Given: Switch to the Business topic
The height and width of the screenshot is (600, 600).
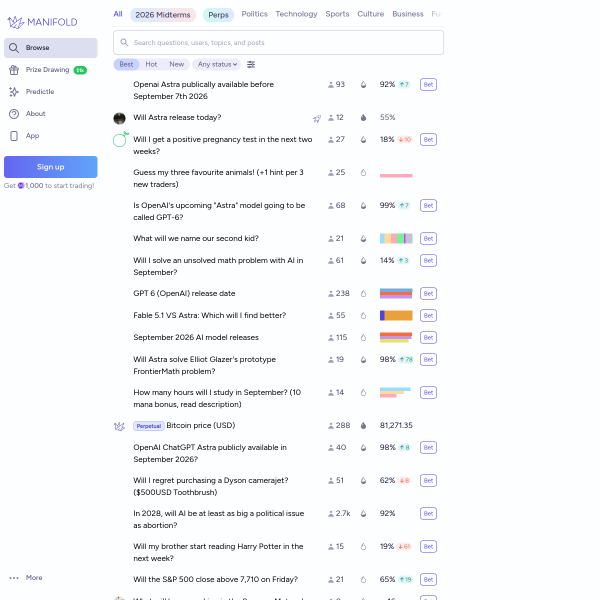Looking at the screenshot, I should [408, 14].
